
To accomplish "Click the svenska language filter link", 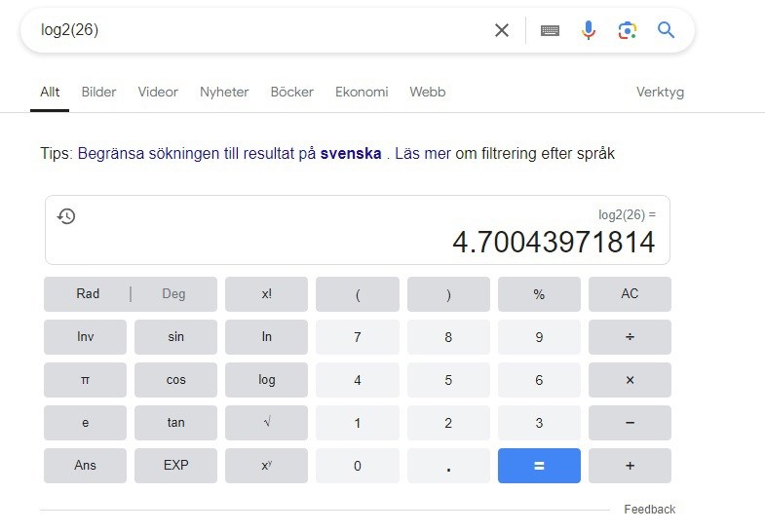I will pos(351,154).
